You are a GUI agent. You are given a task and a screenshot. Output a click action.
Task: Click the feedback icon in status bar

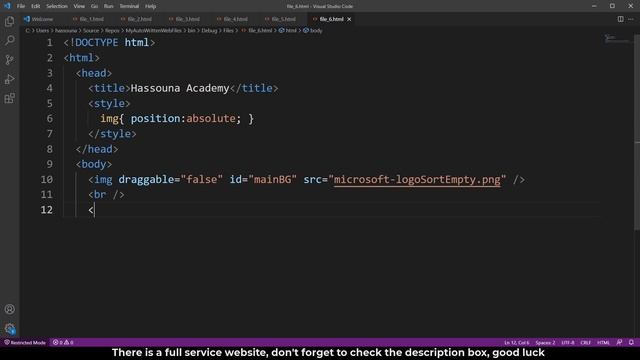[619, 342]
